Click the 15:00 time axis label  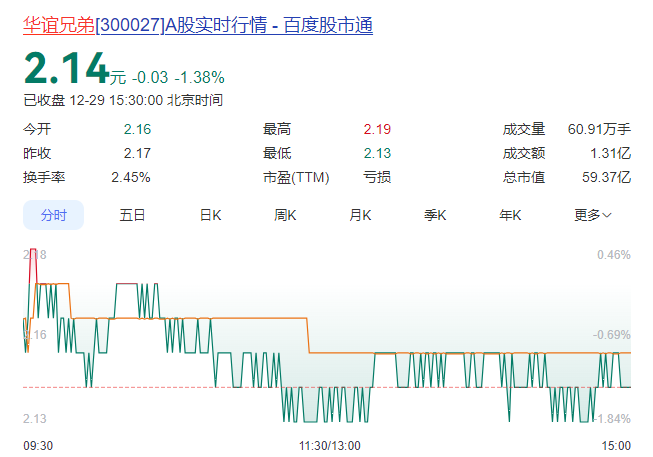tap(616, 446)
